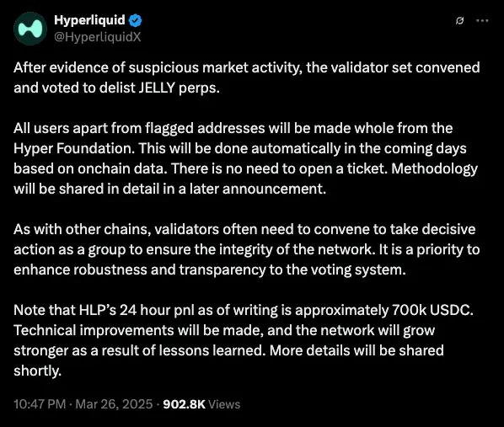Click 'enhance robustness and transparency' line
This screenshot has width=504, height=427.
(x=210, y=270)
